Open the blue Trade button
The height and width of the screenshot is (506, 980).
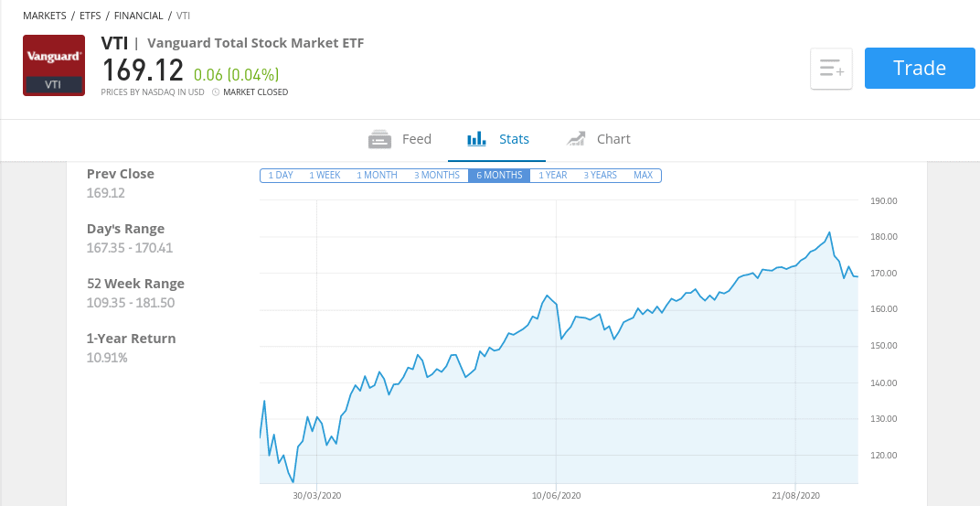920,68
